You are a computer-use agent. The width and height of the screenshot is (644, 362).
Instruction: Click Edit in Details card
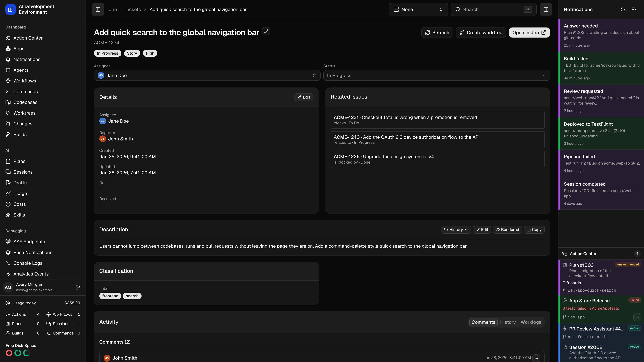[304, 97]
